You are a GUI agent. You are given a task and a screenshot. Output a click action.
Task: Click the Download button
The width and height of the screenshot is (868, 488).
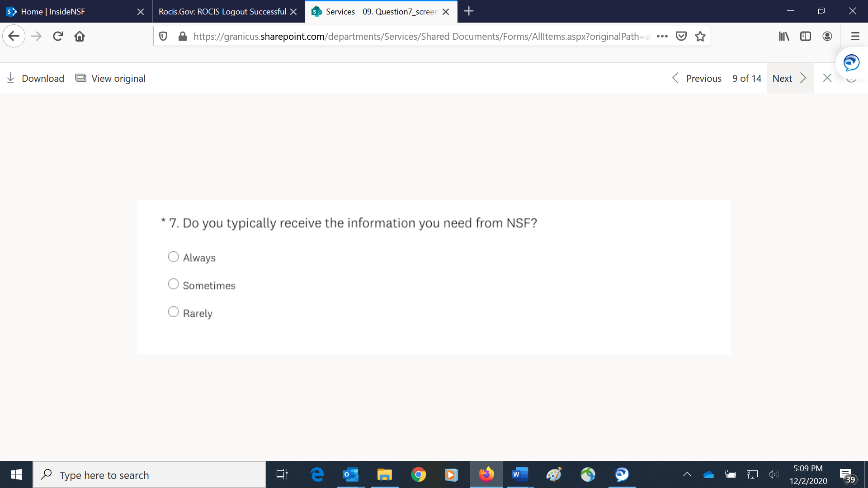[x=36, y=78]
